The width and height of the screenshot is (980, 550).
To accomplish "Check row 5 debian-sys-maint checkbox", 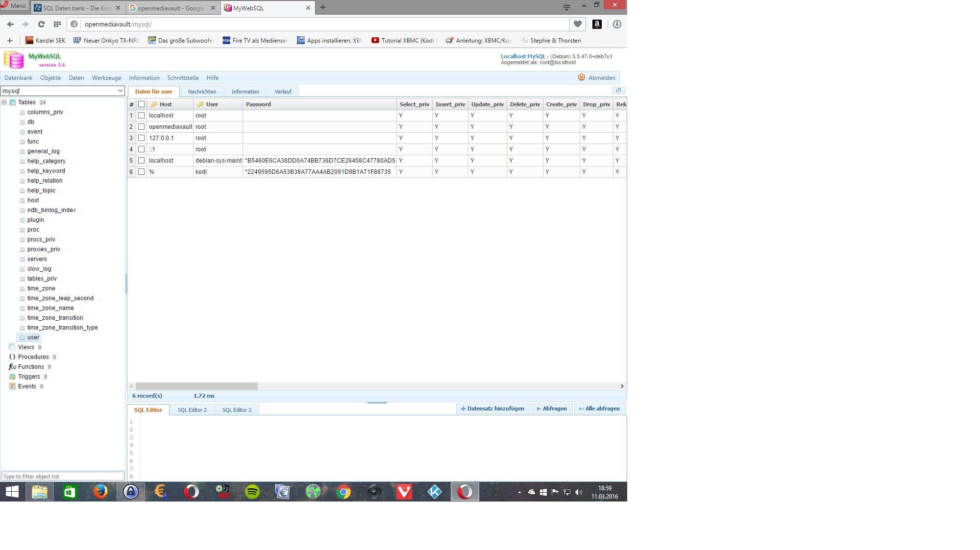I will tap(142, 161).
